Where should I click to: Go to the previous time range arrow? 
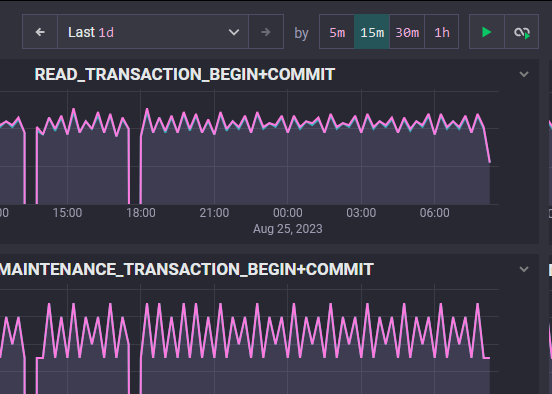pos(40,32)
